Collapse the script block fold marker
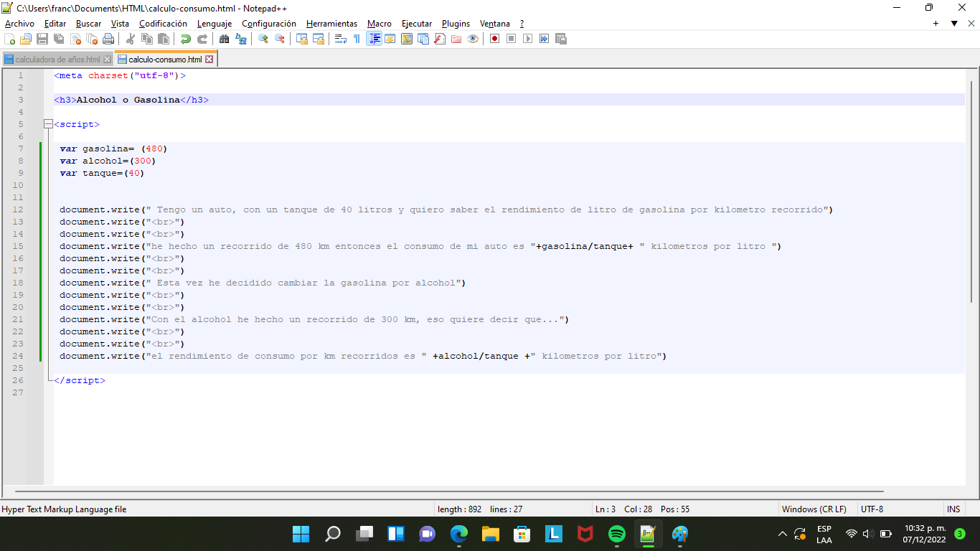The image size is (980, 551). [x=48, y=124]
